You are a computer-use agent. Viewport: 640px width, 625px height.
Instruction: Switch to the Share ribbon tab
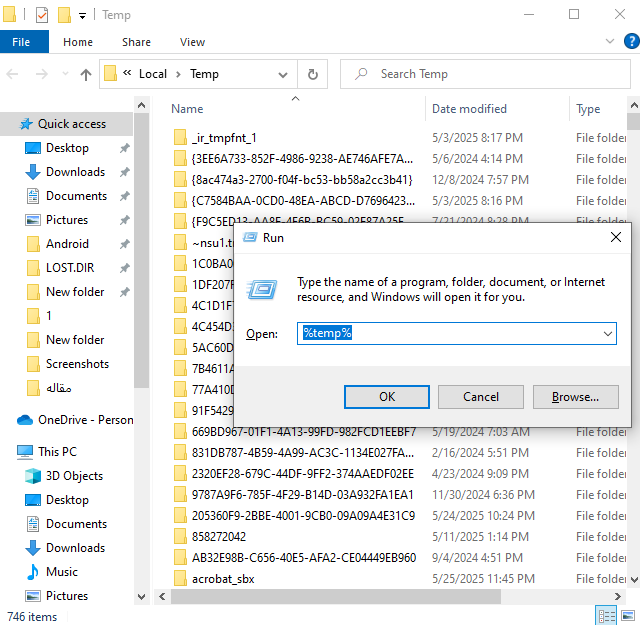[136, 42]
